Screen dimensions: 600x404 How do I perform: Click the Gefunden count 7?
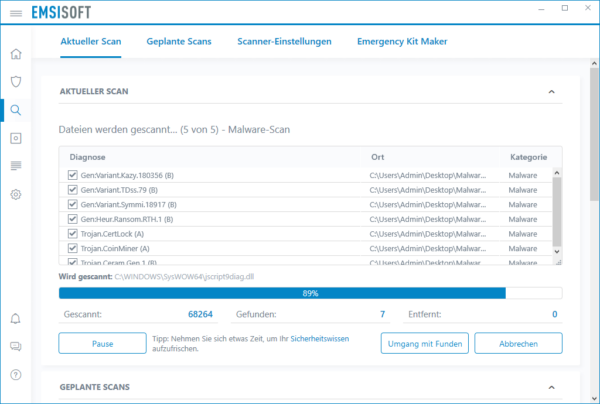tap(382, 314)
